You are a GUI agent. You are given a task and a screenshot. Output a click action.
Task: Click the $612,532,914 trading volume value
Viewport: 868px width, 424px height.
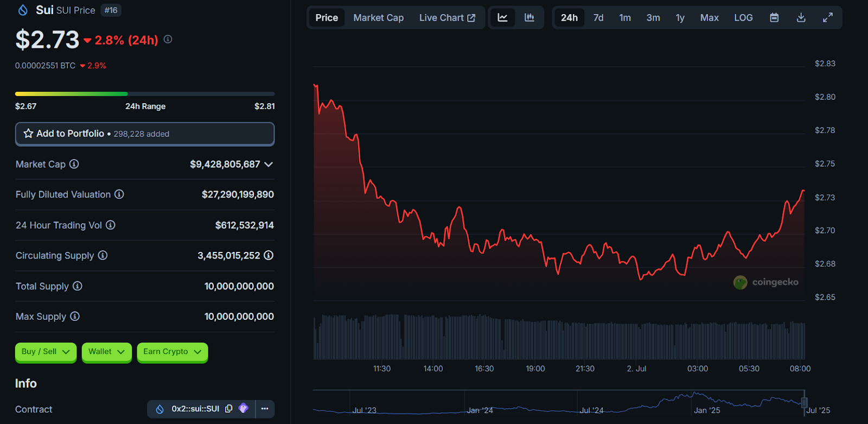[245, 225]
